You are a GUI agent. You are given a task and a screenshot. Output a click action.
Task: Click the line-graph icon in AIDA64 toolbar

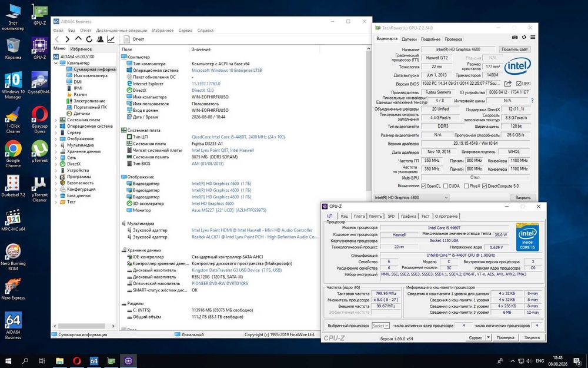[x=111, y=39]
